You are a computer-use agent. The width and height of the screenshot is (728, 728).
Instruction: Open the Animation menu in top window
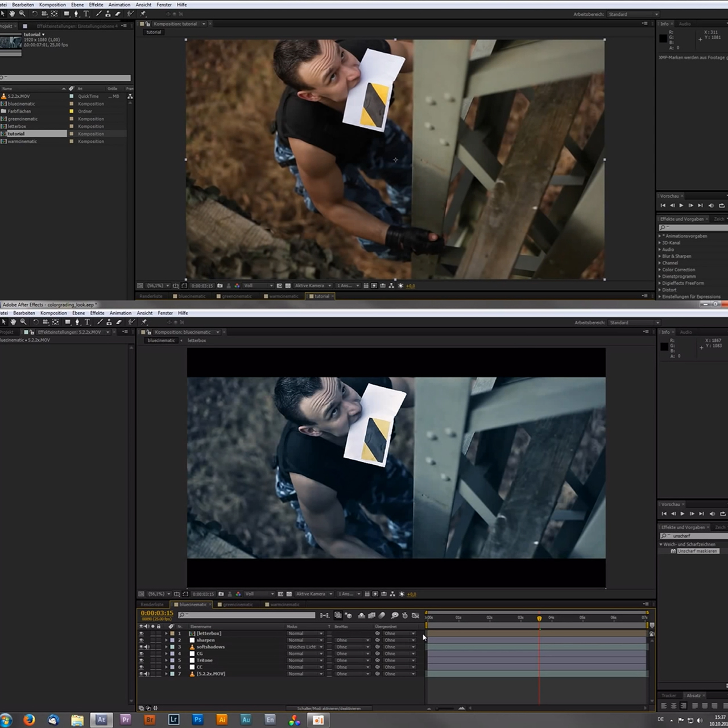119,5
